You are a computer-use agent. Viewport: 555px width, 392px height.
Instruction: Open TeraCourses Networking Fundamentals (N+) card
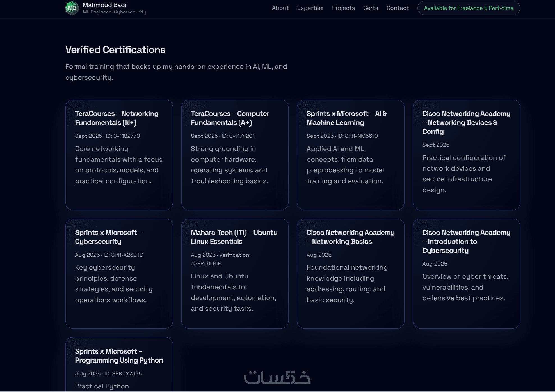pos(119,155)
